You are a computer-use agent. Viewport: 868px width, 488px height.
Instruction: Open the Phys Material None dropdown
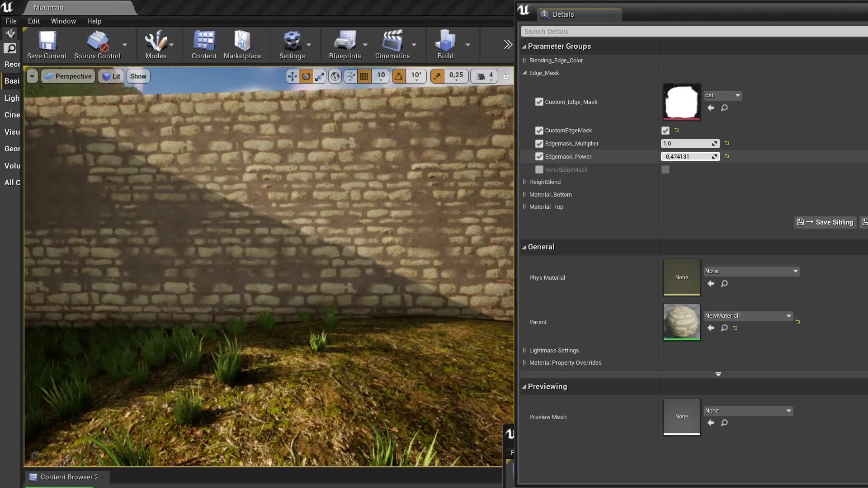pos(751,271)
